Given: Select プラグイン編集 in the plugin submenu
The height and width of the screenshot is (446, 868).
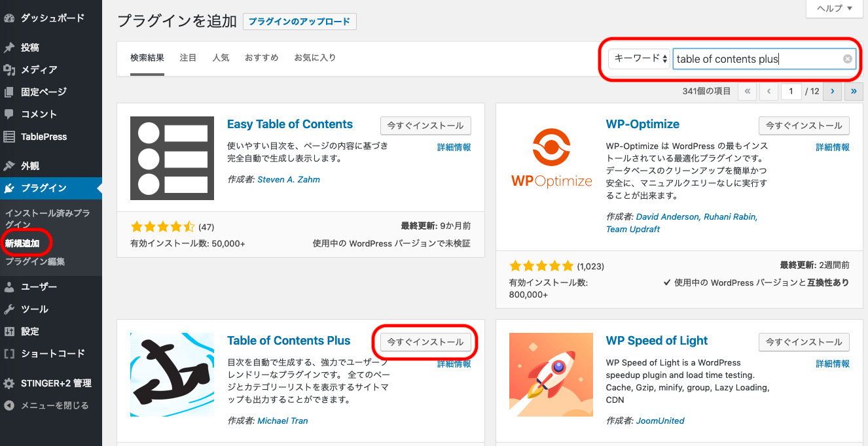Looking at the screenshot, I should tap(35, 262).
